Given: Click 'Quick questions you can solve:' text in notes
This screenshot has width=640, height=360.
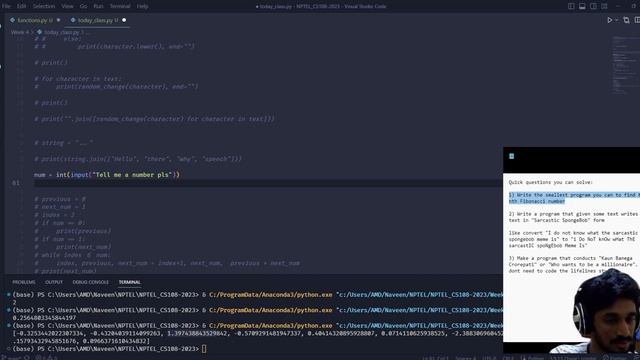Looking at the screenshot, I should pyautogui.click(x=551, y=182).
